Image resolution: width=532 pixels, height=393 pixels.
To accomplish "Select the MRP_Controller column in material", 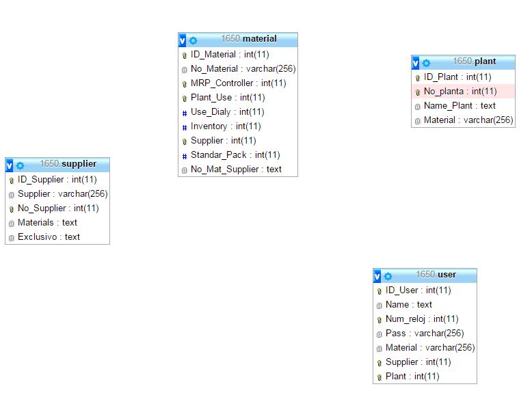I will pyautogui.click(x=238, y=83).
